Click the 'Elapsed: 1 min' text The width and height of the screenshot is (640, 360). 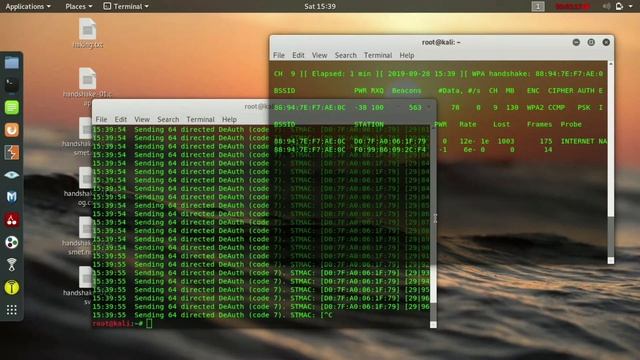[x=342, y=74]
